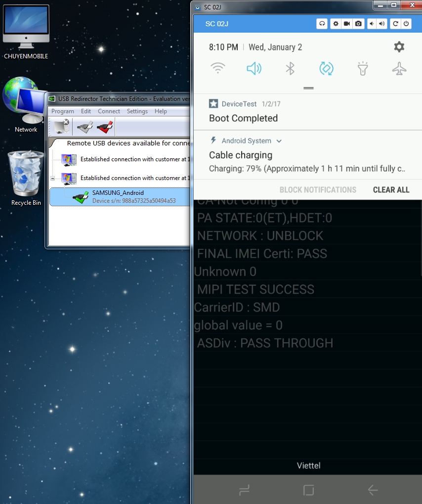Tap CLEAR ALL button
The image size is (422, 504).
(x=391, y=189)
